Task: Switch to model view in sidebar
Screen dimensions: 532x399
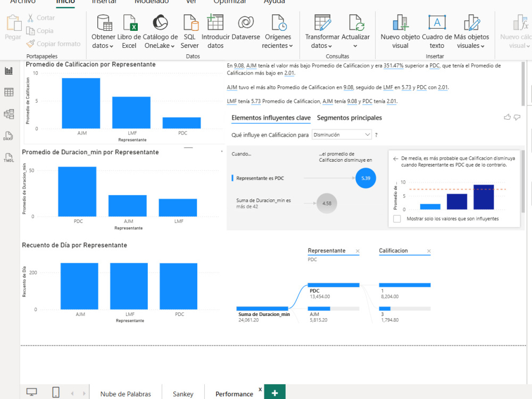Action: (9, 114)
